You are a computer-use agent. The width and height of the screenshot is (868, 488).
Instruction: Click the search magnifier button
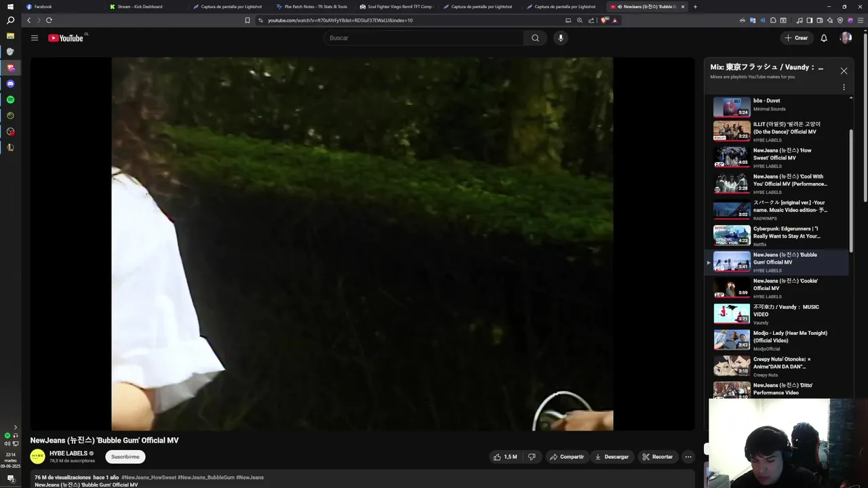pos(535,38)
